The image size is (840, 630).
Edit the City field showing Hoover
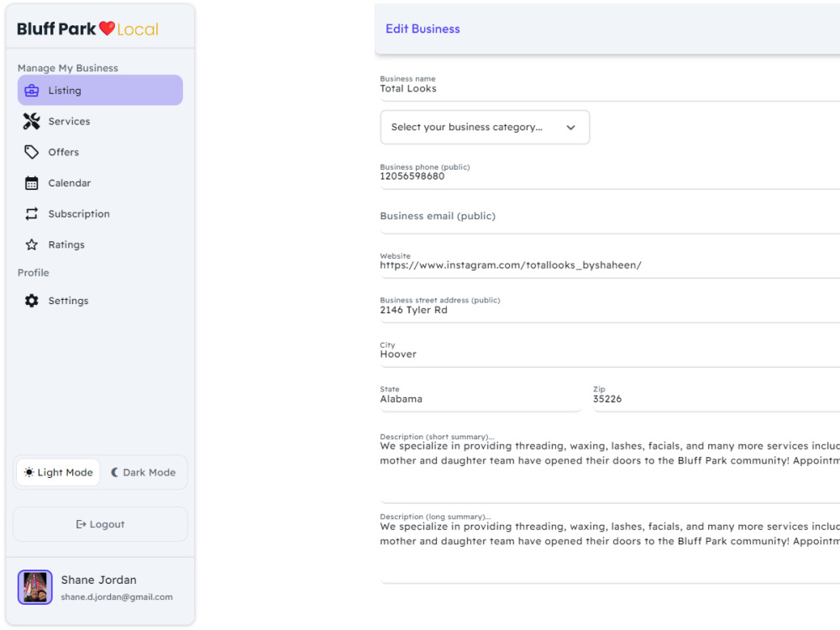coord(610,354)
